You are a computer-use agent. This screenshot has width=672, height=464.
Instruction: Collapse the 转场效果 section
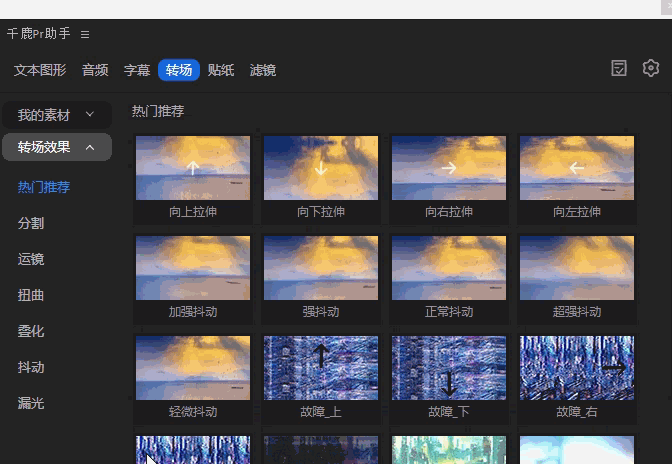tap(57, 147)
